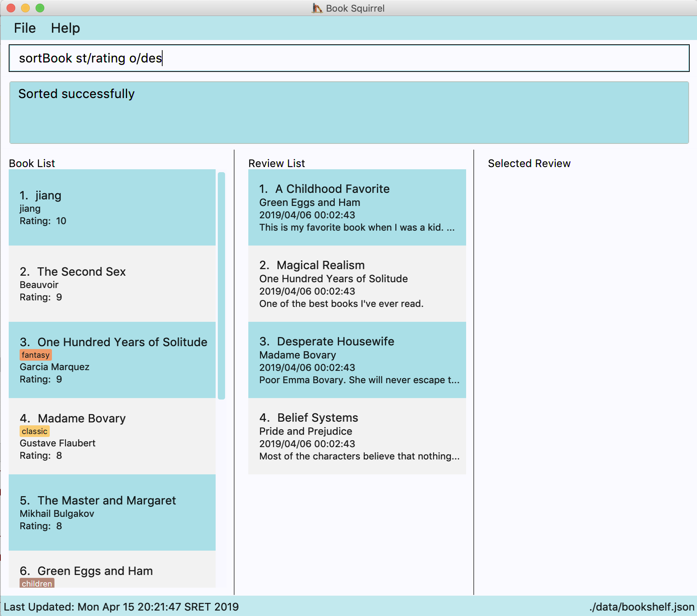The width and height of the screenshot is (697, 616).
Task: Click author Mikhail Bulgakov text
Action: (57, 514)
